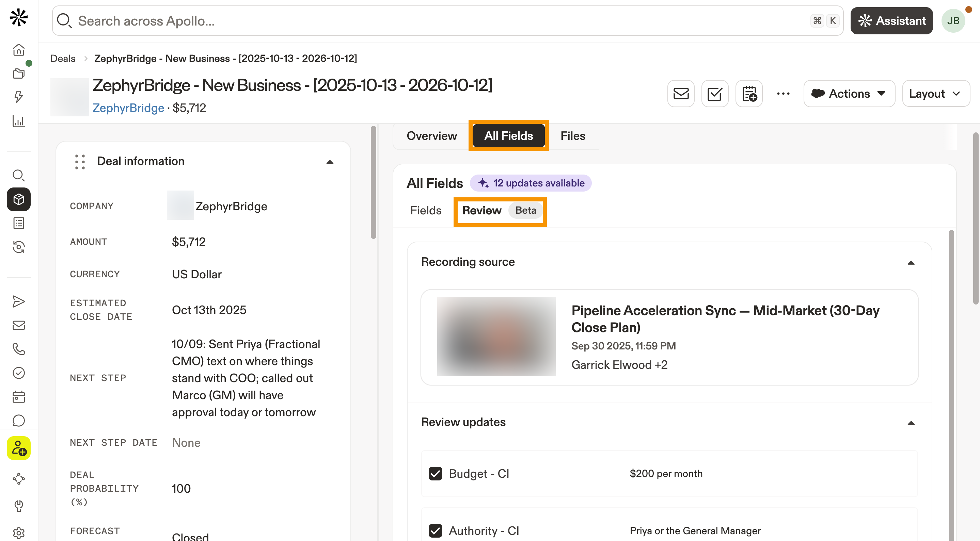980x541 pixels.
Task: Collapse the Recording source section
Action: coord(911,263)
